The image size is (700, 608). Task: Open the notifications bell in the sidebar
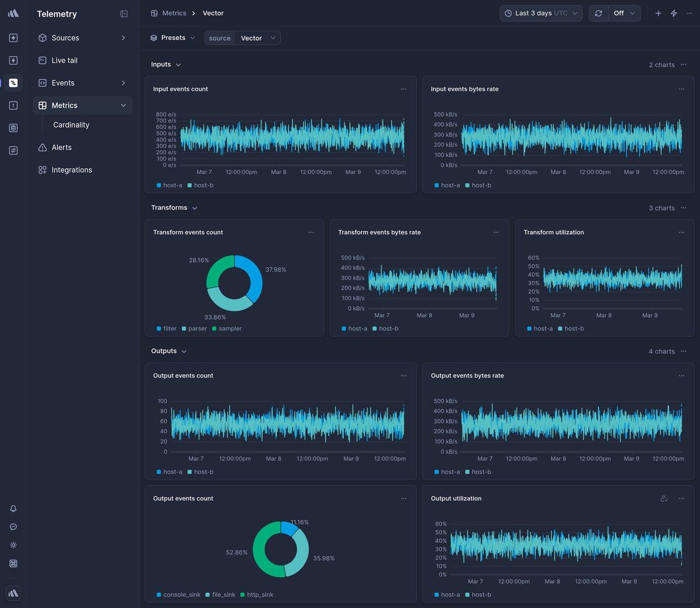coord(13,509)
